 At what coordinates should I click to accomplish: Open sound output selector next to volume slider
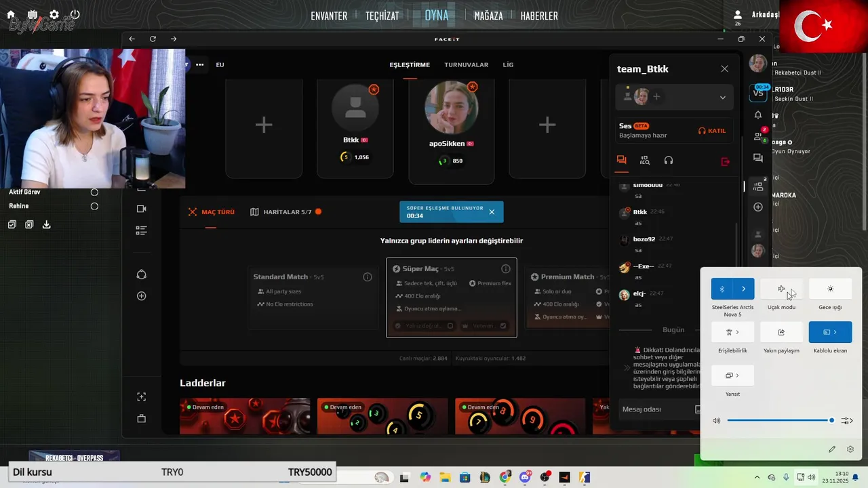(847, 421)
